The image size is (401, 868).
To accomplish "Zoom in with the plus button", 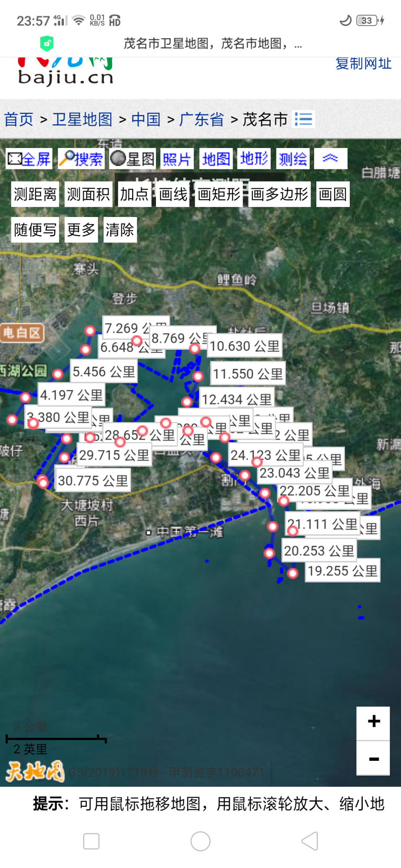I will (x=373, y=722).
